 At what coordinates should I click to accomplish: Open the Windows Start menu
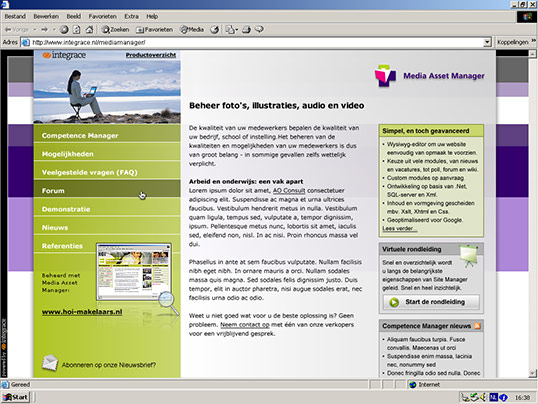tap(15, 397)
